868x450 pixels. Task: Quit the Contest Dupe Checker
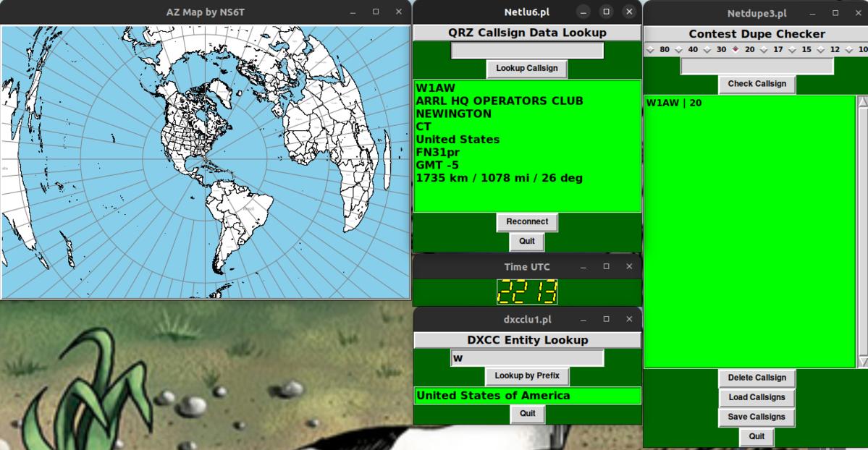click(757, 437)
